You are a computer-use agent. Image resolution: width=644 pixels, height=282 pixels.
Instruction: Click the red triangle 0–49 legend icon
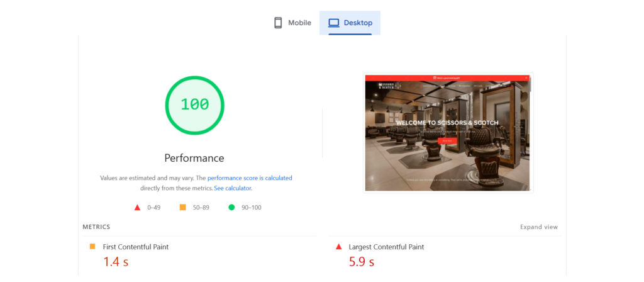[x=138, y=207]
